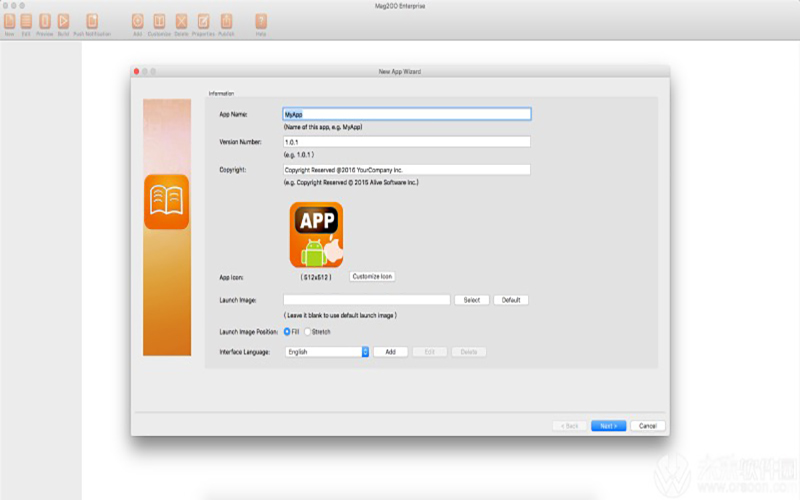Click Add next to Interface Language

[x=390, y=352]
